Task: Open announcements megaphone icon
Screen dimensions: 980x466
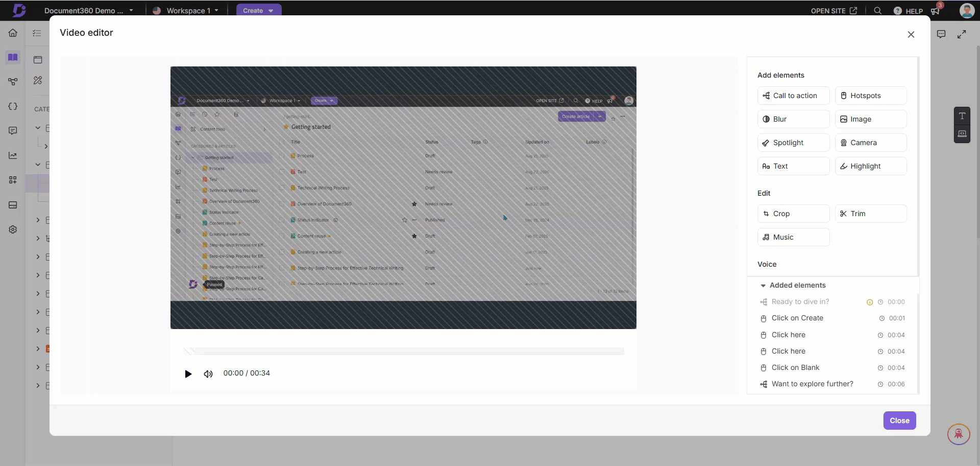Action: pyautogui.click(x=935, y=11)
